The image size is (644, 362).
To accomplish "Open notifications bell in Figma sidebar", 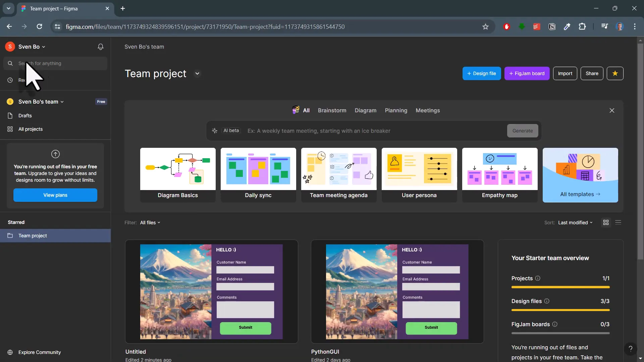I will (100, 47).
